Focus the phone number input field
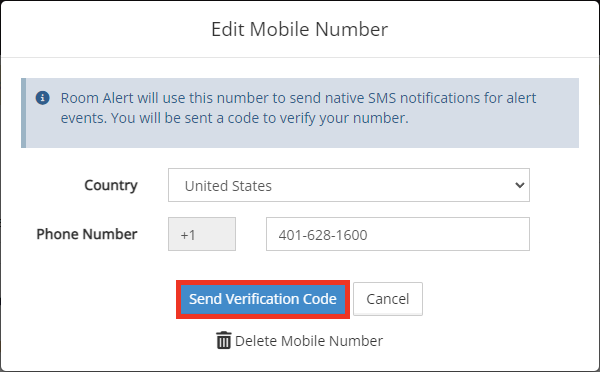Screen dimensions: 600x372 [398, 234]
